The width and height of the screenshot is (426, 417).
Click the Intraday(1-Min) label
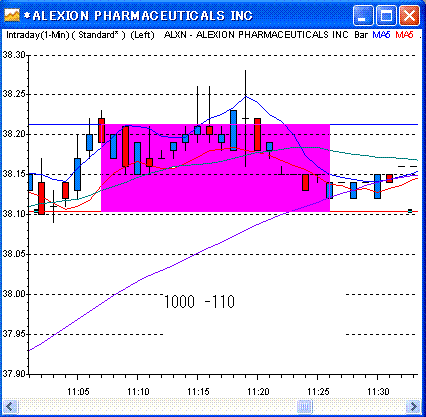pyautogui.click(x=37, y=35)
